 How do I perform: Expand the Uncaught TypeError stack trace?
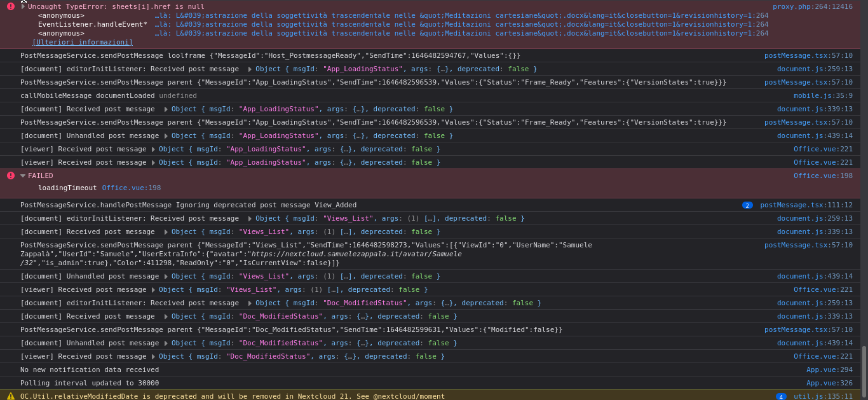[x=23, y=6]
